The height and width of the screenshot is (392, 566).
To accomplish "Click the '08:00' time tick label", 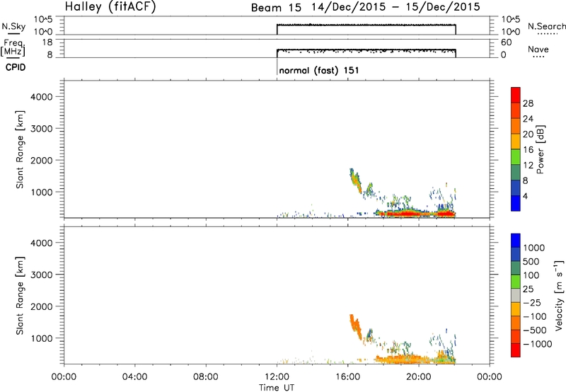I will 206,377.
